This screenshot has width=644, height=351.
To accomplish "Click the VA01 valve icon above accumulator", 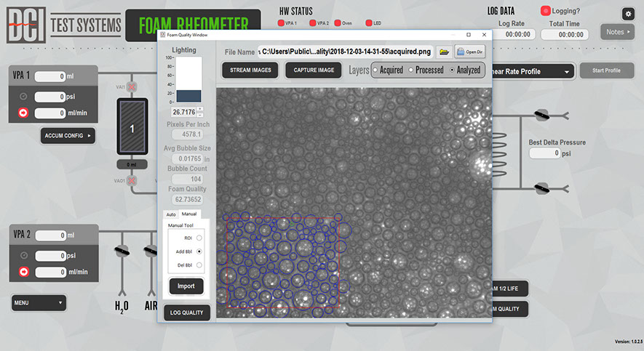I will tap(132, 88).
